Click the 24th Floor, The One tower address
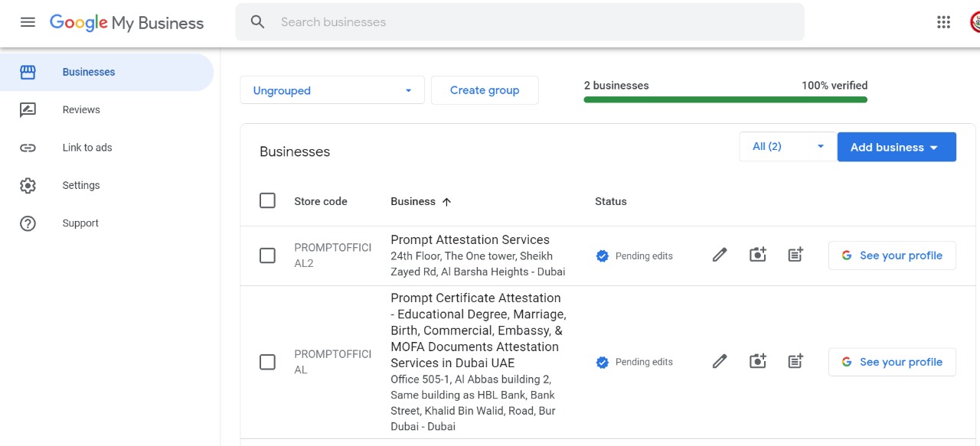 pyautogui.click(x=478, y=264)
